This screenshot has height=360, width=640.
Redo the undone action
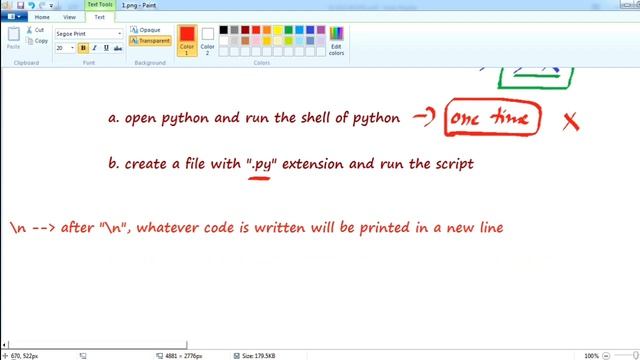(x=42, y=5)
